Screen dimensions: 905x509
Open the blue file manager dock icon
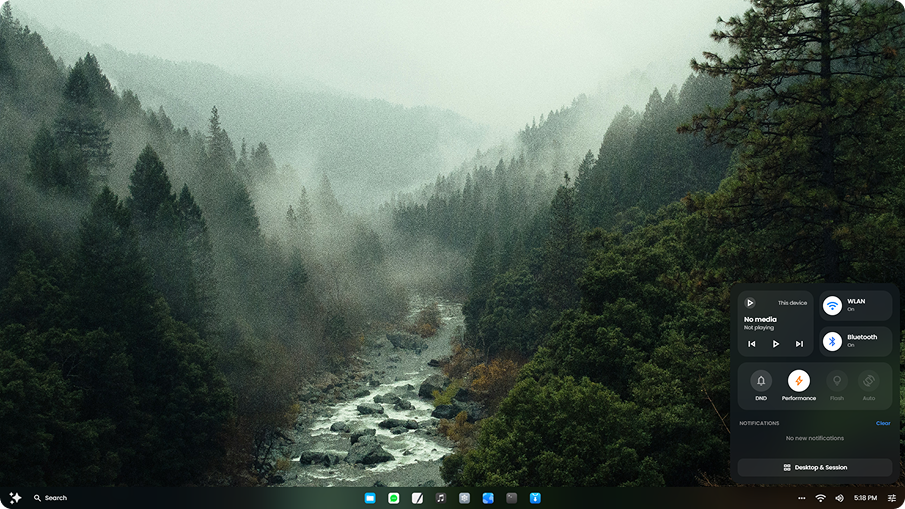[370, 498]
